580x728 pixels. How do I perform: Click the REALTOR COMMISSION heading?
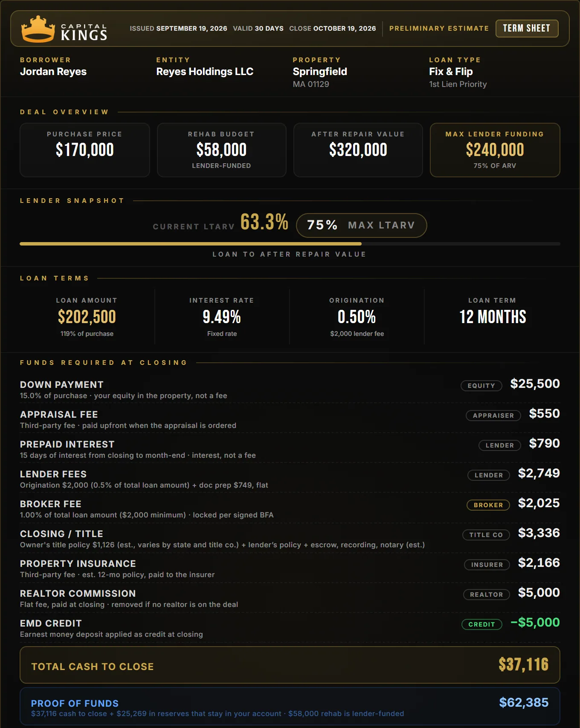point(78,593)
